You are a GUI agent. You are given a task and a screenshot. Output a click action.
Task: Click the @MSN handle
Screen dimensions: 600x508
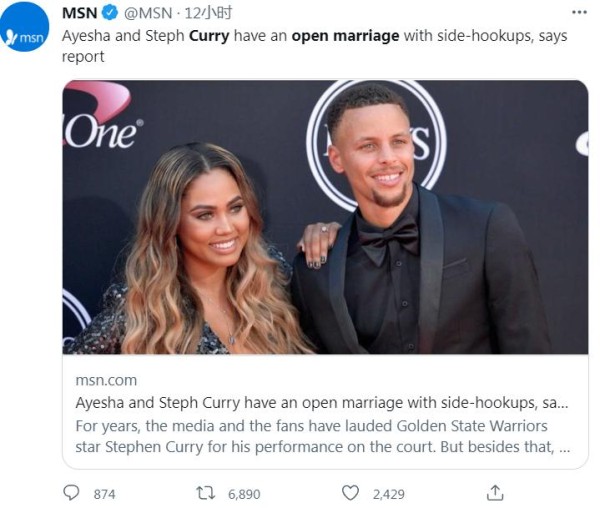click(x=148, y=13)
